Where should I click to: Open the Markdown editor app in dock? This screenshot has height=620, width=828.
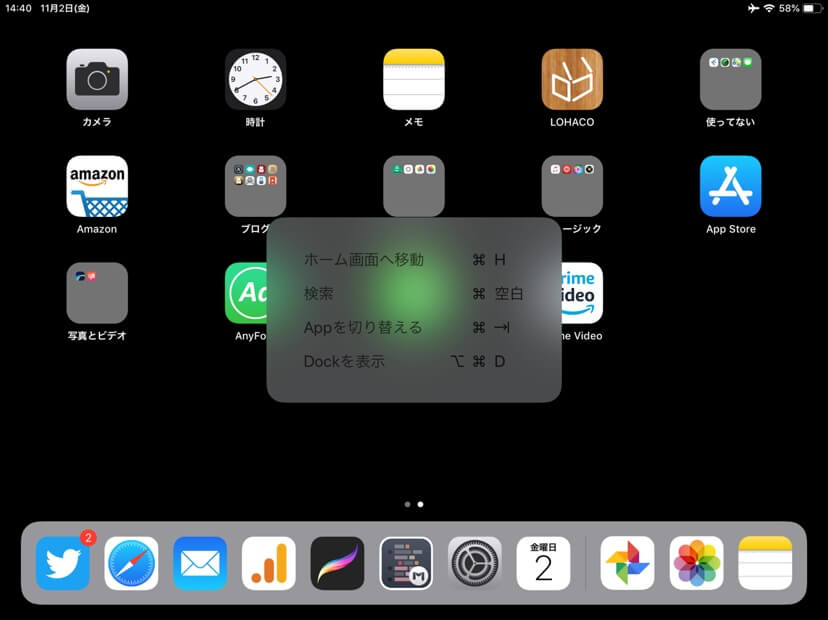pyautogui.click(x=406, y=563)
